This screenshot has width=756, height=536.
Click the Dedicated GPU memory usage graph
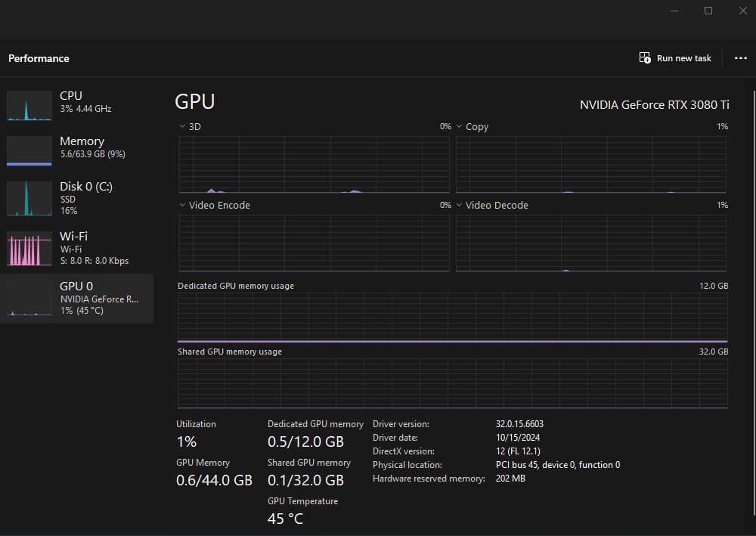452,318
